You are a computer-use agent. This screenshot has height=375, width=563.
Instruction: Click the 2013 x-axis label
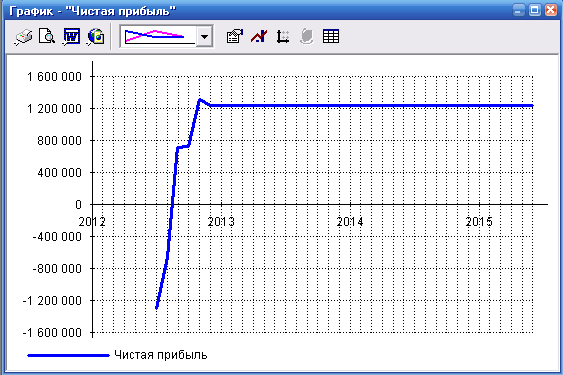(x=221, y=222)
